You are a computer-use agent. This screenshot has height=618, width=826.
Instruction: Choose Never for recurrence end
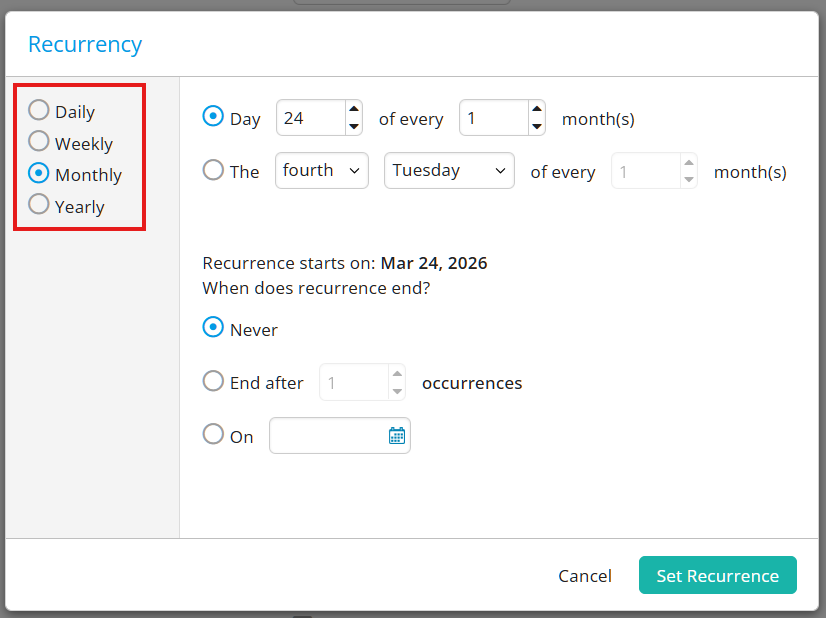[x=213, y=328]
